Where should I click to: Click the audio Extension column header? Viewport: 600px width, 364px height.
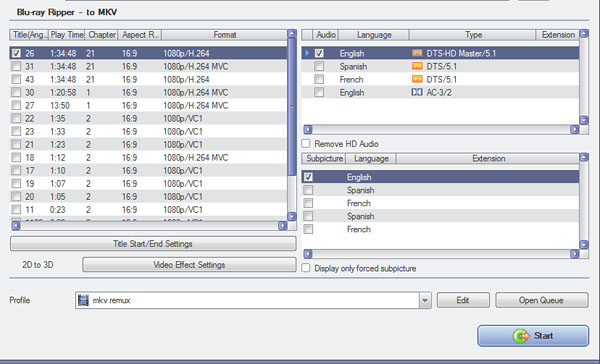click(x=558, y=35)
